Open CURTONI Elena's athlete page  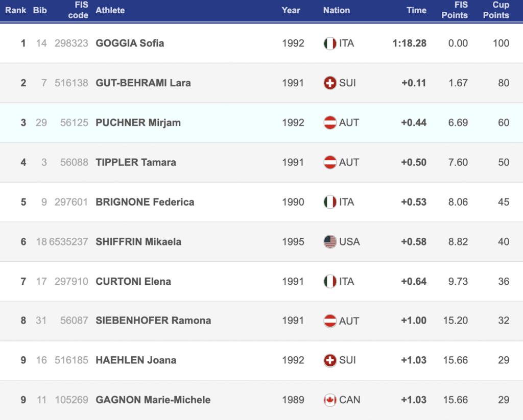tap(133, 281)
